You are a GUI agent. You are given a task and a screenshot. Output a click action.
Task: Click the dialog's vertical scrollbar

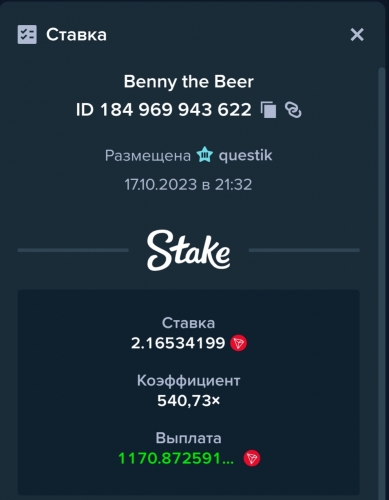(382, 282)
